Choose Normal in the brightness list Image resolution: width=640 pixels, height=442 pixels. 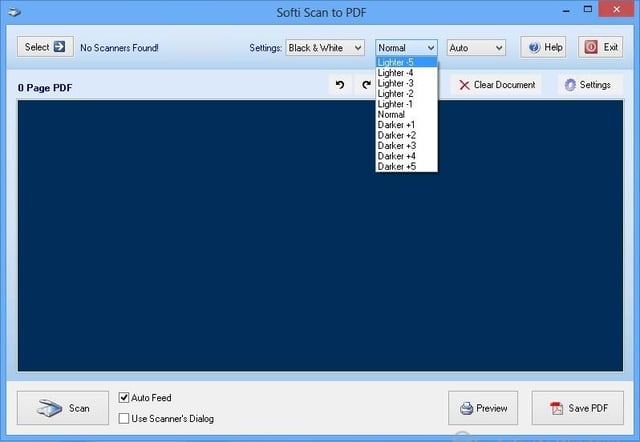406,114
